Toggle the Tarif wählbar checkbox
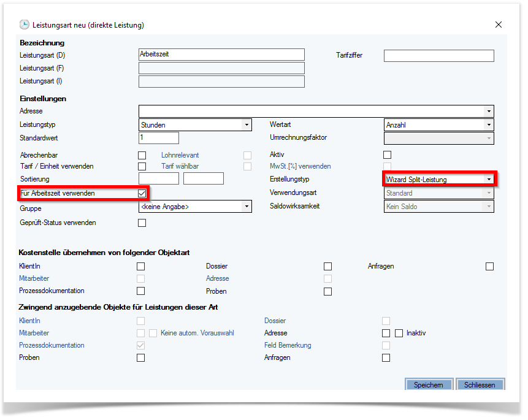This screenshot has width=528, height=420. pyautogui.click(x=248, y=166)
